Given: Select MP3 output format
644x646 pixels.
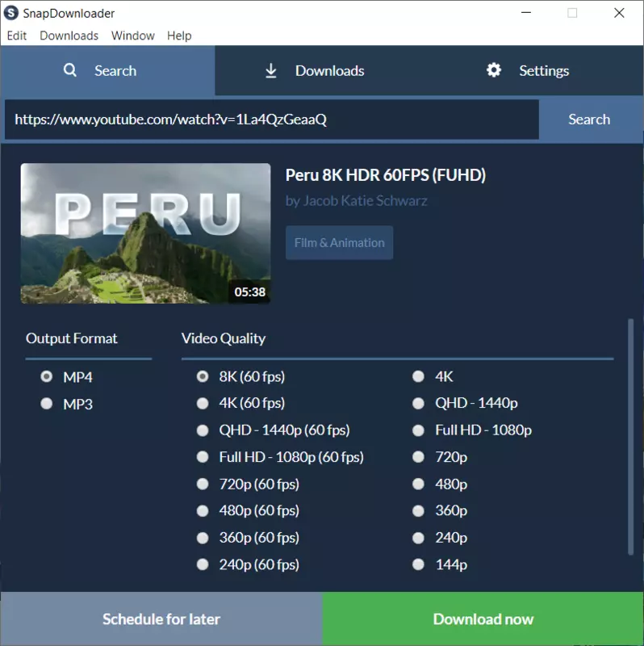Looking at the screenshot, I should click(47, 403).
